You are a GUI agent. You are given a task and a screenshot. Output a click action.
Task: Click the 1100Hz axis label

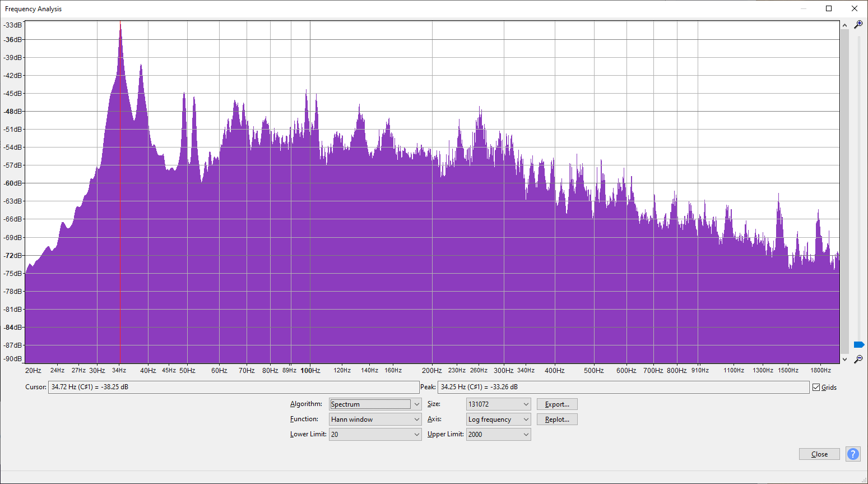[x=734, y=371]
